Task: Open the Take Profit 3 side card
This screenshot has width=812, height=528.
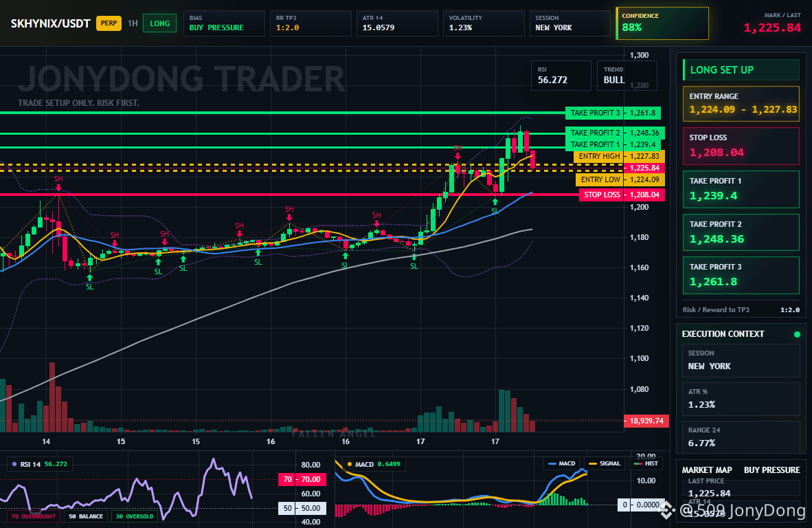Action: point(741,276)
